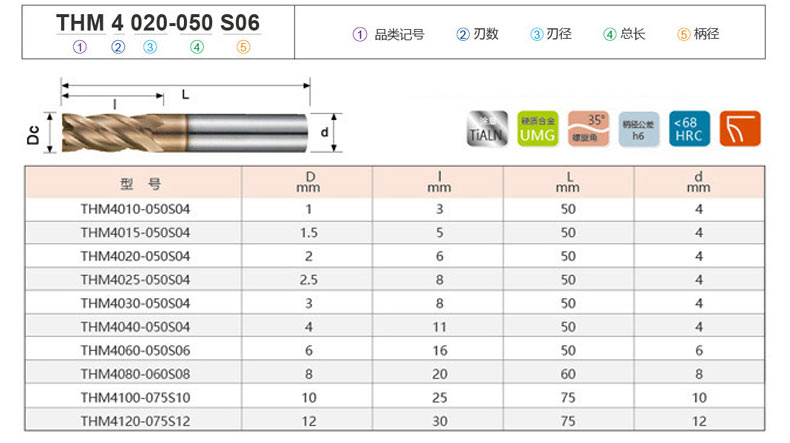Viewport: 790px width, 443px height.
Task: Click the h6 shank tolerance icon
Action: [639, 129]
